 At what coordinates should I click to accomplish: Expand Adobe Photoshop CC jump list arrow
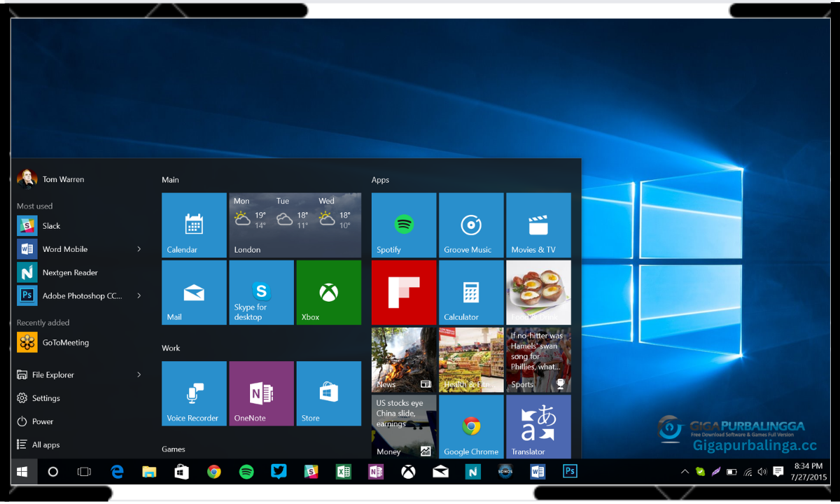(139, 295)
